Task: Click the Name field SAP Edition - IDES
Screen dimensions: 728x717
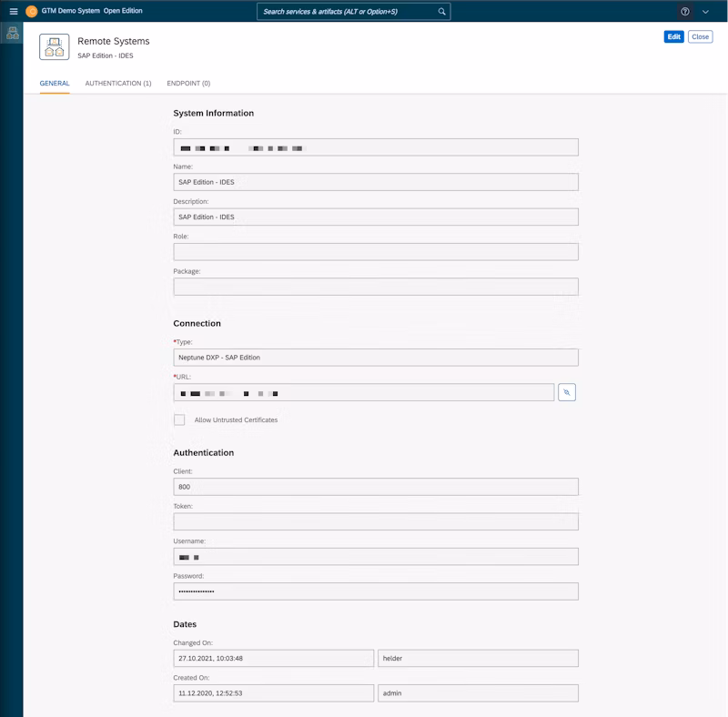Action: click(376, 182)
